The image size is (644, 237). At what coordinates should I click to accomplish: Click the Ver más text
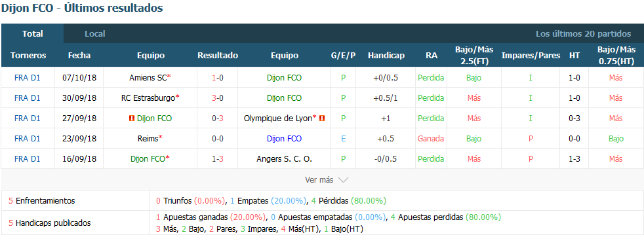point(319,180)
